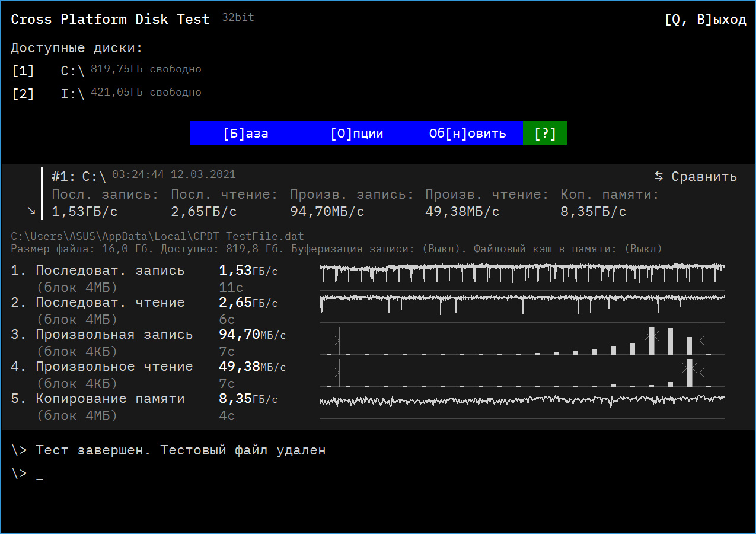The height and width of the screenshot is (534, 756).
Task: Open the [О]пции options button
Action: coord(357,133)
